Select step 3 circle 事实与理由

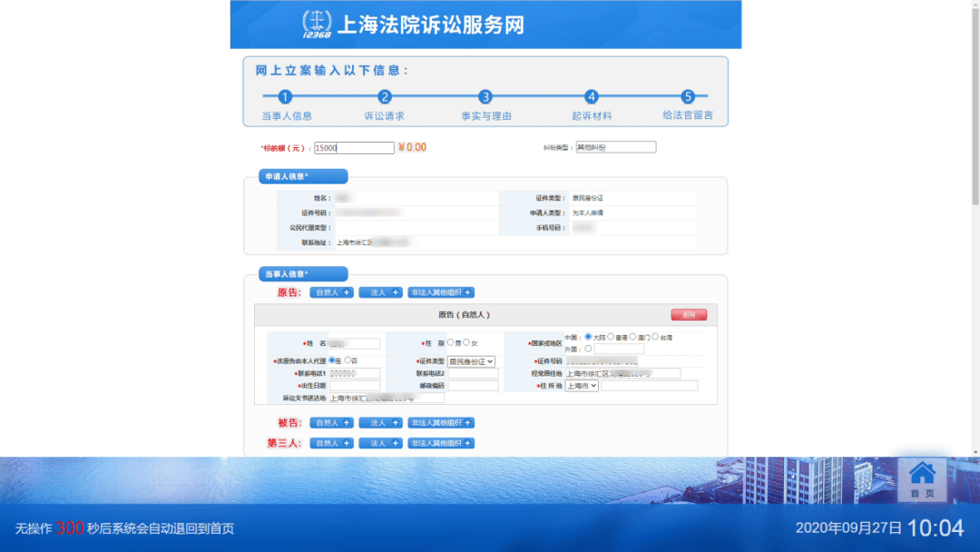click(x=485, y=97)
